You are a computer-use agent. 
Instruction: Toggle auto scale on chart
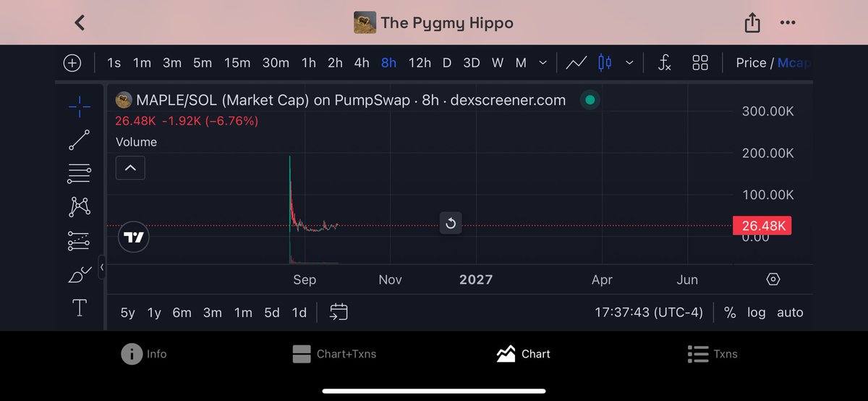coord(790,313)
